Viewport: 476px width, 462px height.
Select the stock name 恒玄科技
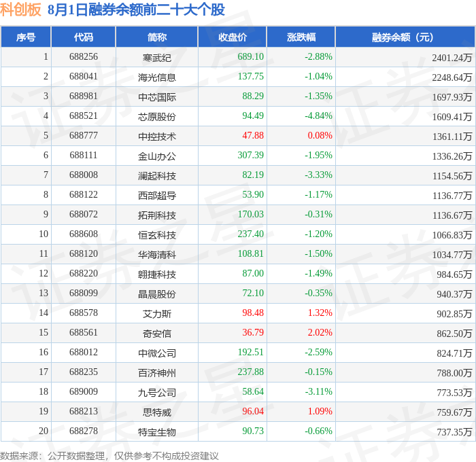[x=157, y=235]
